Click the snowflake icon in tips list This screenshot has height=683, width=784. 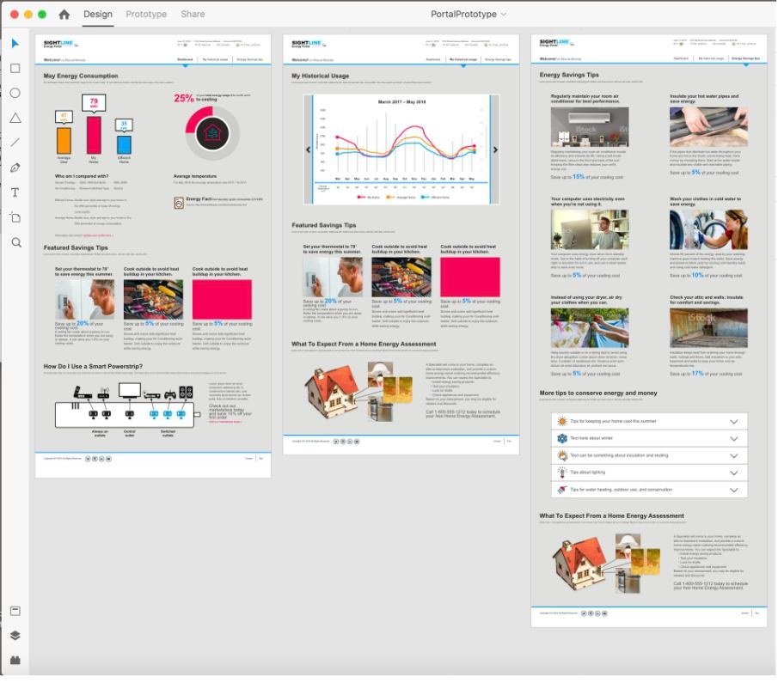(x=567, y=442)
